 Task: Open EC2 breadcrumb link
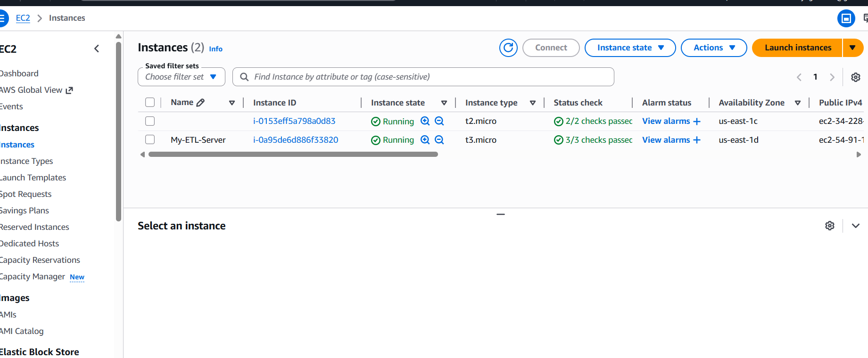[23, 18]
